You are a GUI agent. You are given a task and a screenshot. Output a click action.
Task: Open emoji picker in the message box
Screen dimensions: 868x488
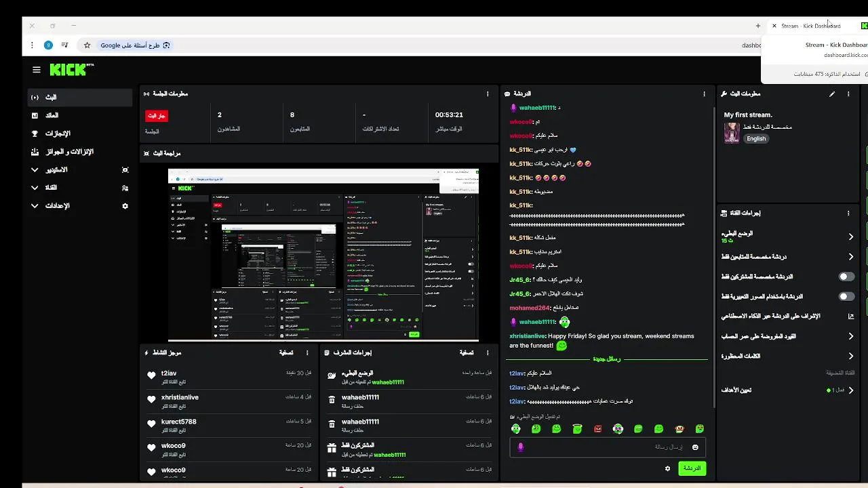pos(695,447)
